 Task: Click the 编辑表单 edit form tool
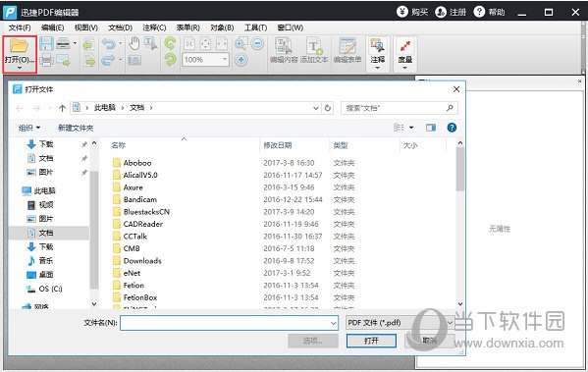[347, 50]
